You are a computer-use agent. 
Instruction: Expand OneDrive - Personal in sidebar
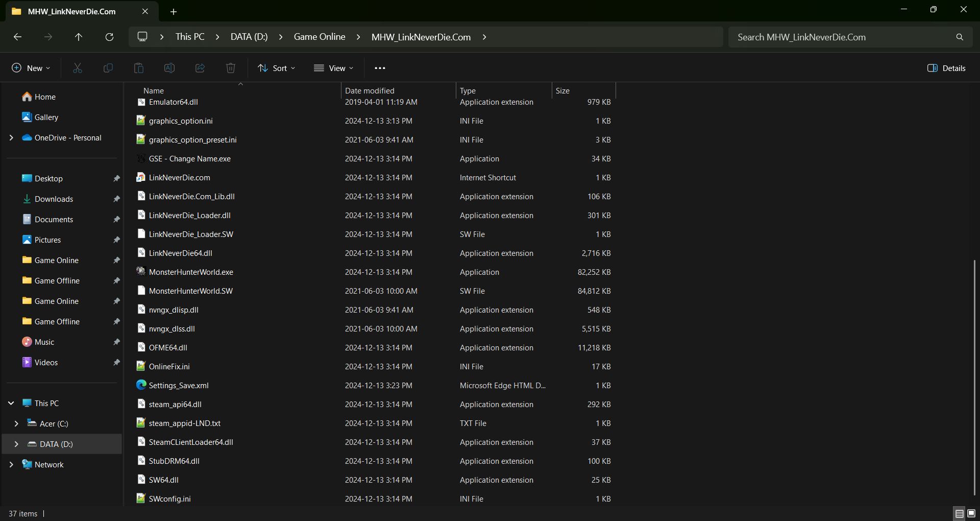(11, 138)
